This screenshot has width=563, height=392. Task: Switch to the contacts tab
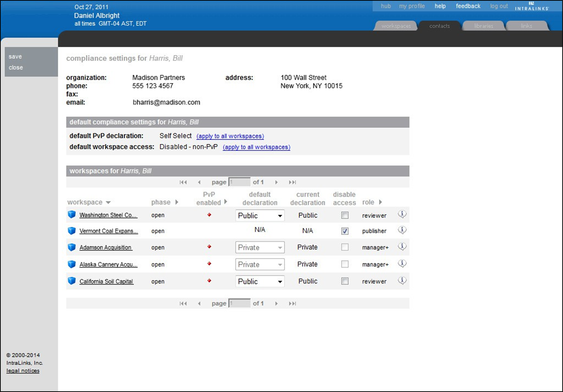point(440,26)
